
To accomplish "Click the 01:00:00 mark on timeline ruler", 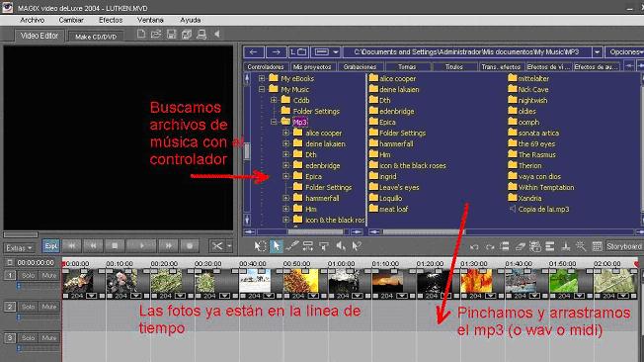I will pyautogui.click(x=341, y=264).
